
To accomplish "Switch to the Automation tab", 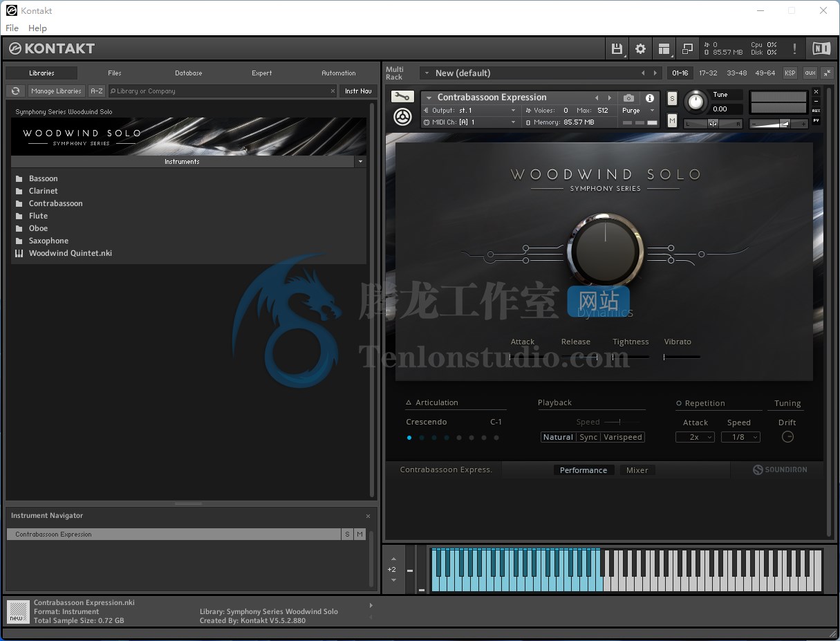I will [x=339, y=73].
